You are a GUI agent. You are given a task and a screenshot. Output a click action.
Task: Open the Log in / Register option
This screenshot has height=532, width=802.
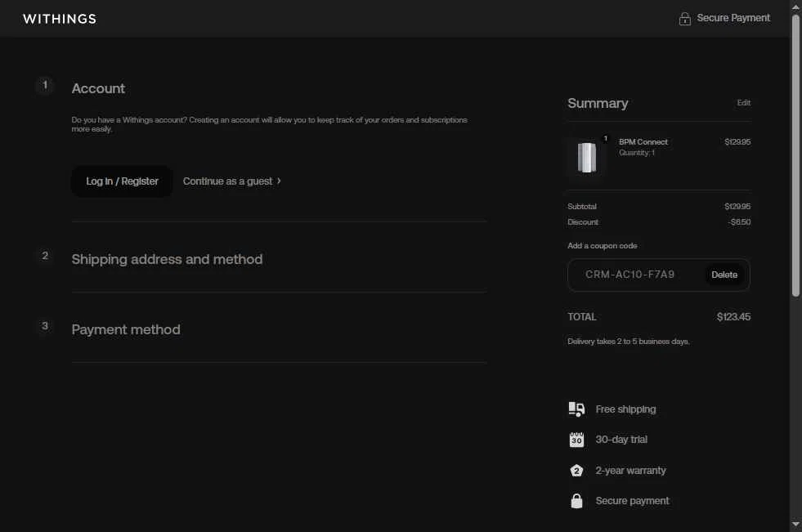click(x=123, y=181)
